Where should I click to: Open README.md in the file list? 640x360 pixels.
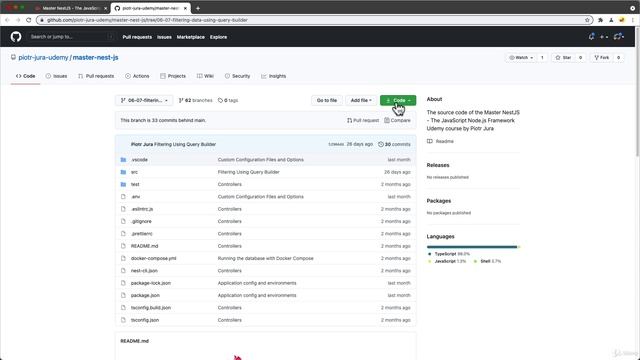click(x=144, y=246)
